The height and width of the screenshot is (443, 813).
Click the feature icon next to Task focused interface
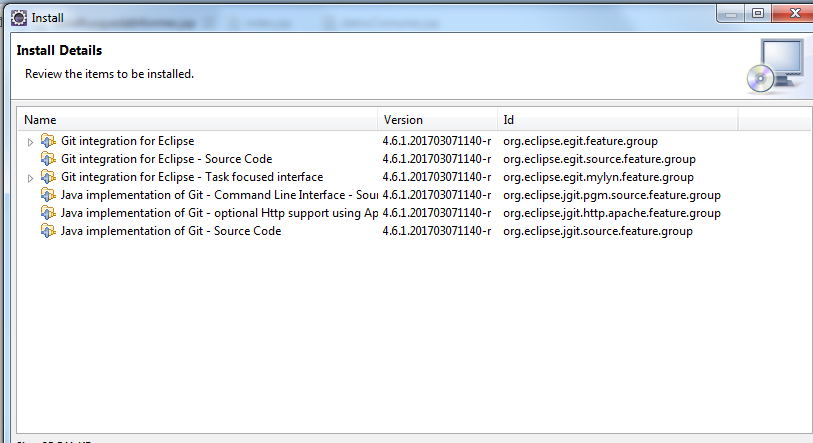click(48, 177)
